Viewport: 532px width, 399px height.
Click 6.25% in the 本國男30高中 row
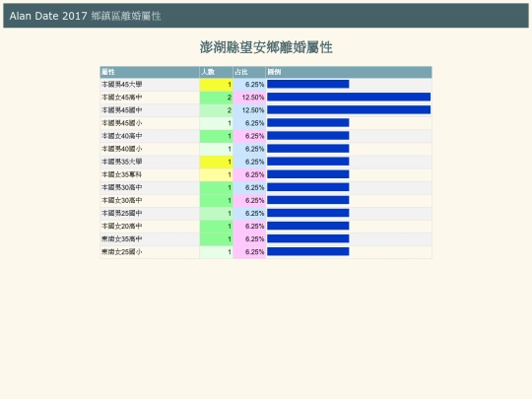click(x=254, y=187)
